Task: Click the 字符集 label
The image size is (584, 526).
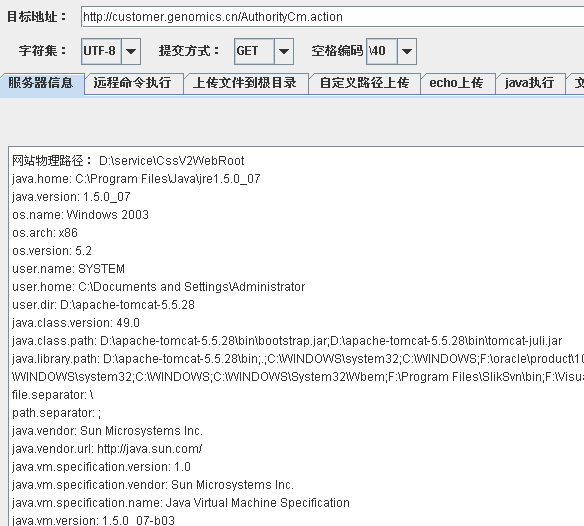Action: tap(42, 51)
